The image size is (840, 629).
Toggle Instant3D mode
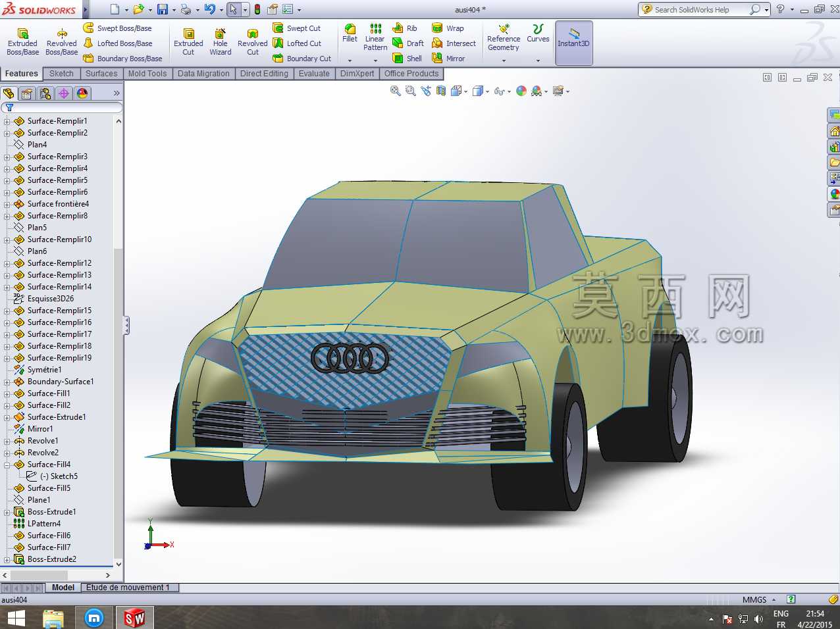click(x=574, y=43)
